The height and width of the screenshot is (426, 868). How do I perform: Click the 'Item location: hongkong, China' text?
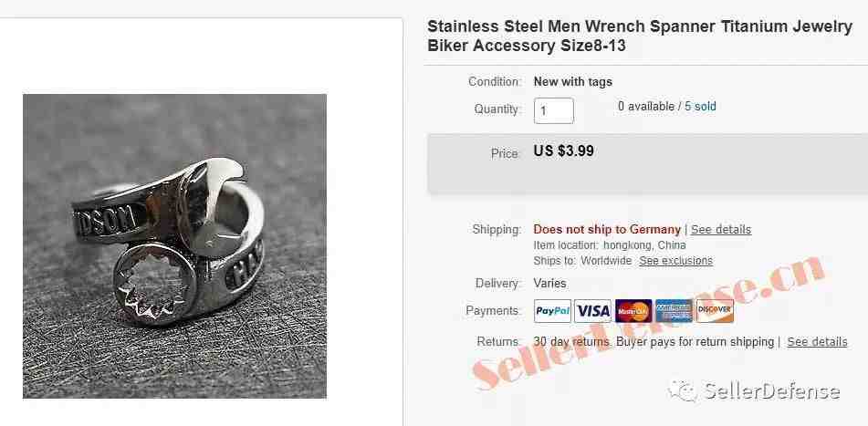tap(610, 245)
